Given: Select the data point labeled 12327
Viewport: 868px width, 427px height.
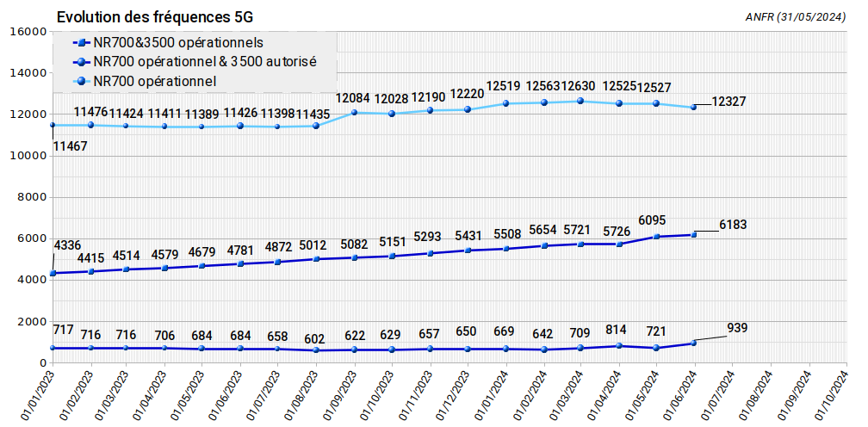Looking at the screenshot, I should click(x=694, y=107).
